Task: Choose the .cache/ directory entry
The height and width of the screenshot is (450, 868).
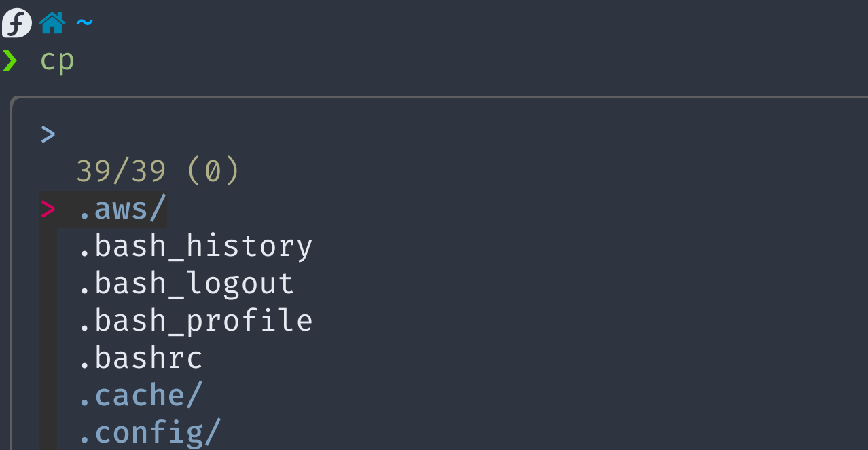Action: pyautogui.click(x=140, y=395)
